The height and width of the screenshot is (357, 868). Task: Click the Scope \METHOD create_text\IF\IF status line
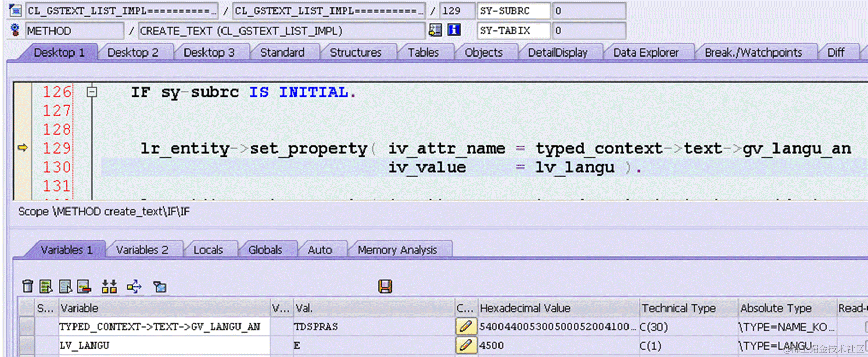pos(104,212)
